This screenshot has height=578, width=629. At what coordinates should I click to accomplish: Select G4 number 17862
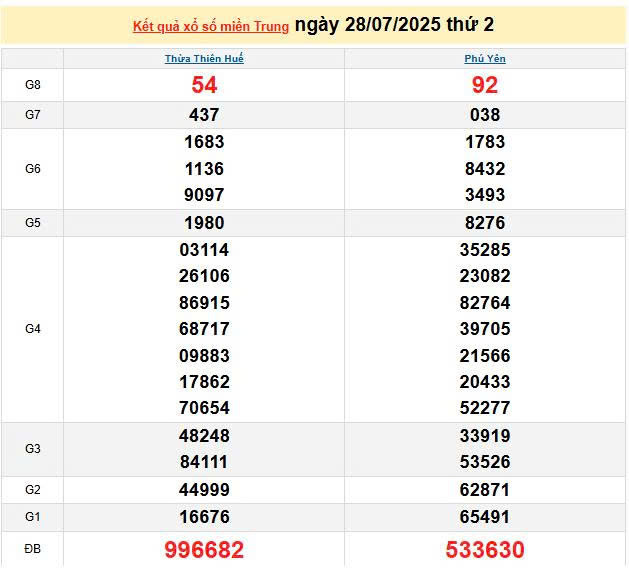204,382
